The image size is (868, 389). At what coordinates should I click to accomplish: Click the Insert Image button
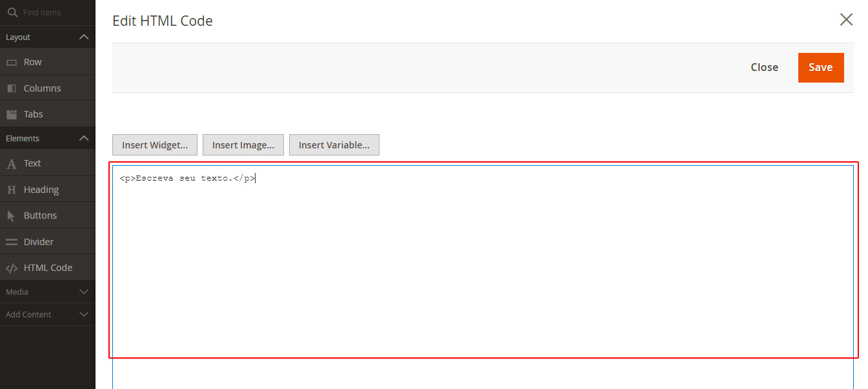[243, 145]
